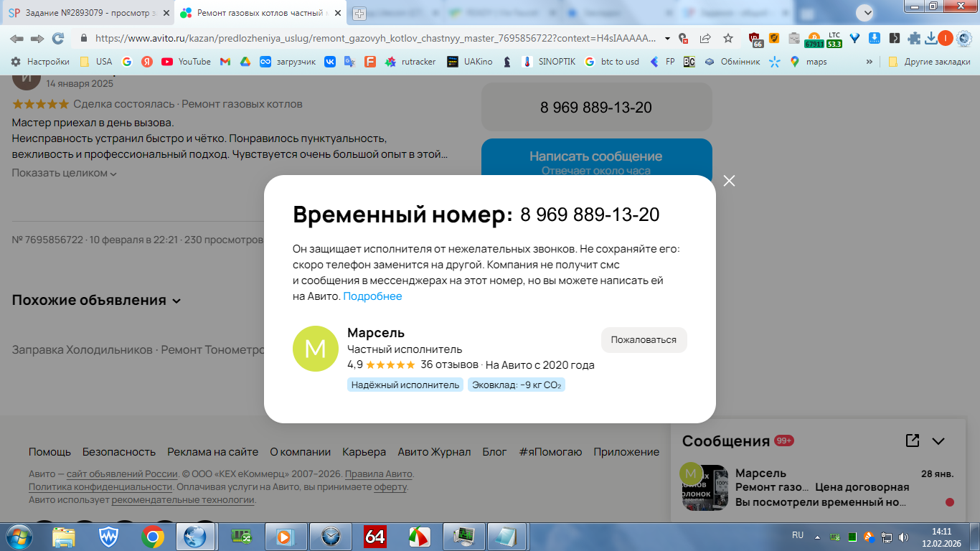Open the YouTube bookmark
Viewport: 980px width, 551px height.
tap(187, 62)
